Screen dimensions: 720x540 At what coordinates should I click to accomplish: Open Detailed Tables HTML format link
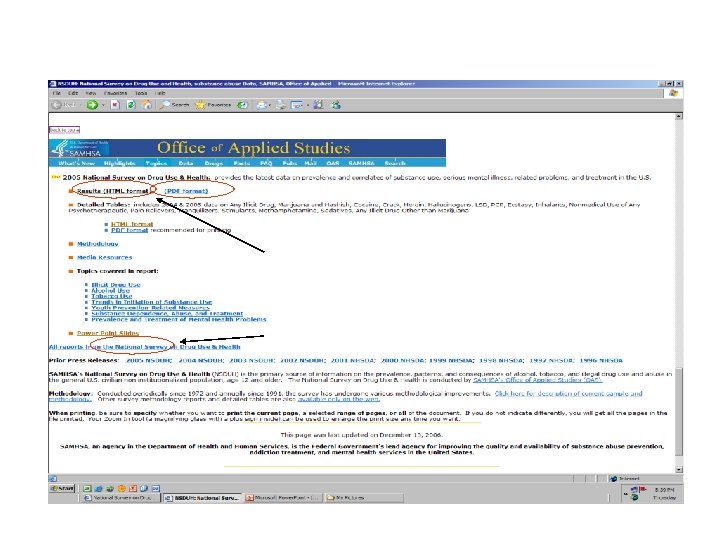pyautogui.click(x=132, y=224)
